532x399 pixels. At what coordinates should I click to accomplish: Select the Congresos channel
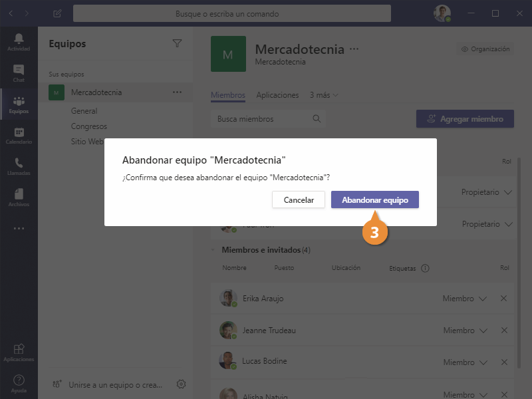pos(89,126)
